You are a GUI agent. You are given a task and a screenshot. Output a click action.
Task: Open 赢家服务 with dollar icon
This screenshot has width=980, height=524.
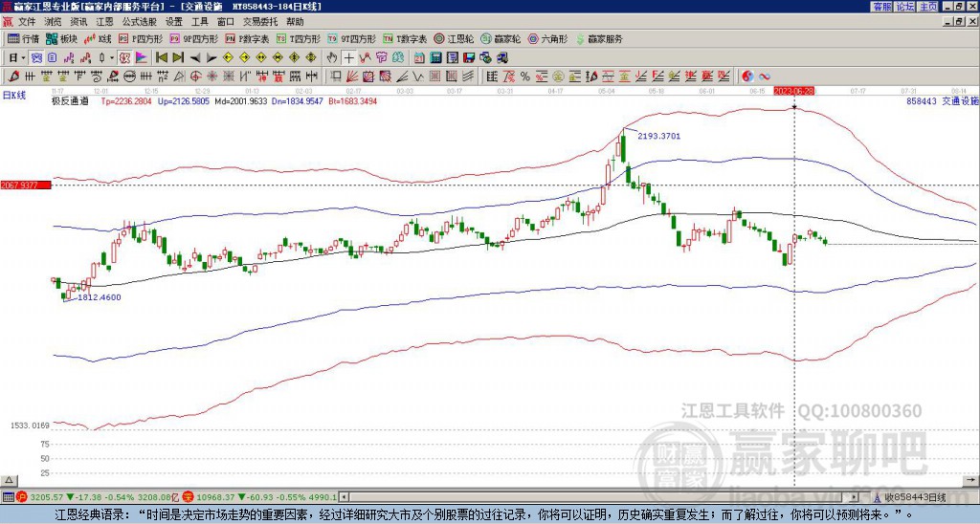point(599,38)
